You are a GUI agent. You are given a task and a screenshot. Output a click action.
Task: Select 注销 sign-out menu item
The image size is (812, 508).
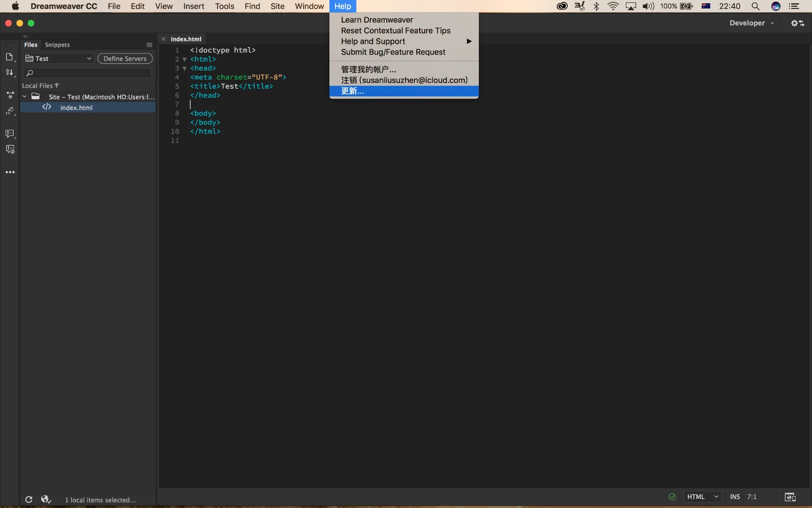[404, 80]
